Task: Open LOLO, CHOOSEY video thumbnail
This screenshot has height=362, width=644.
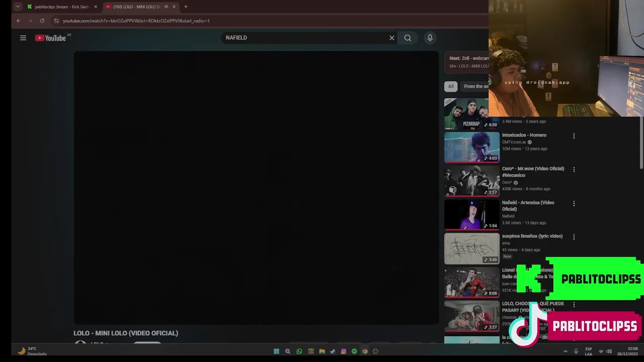Action: coord(472,316)
